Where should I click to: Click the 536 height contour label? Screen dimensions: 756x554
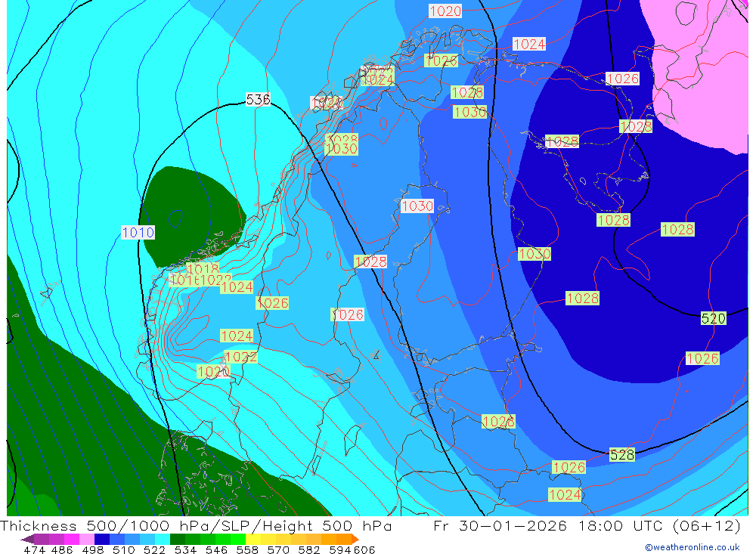point(258,100)
